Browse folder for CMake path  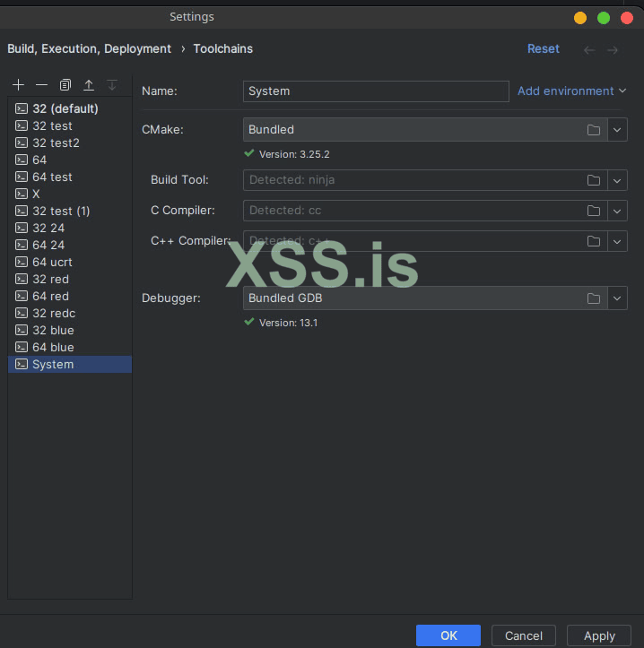click(x=594, y=130)
